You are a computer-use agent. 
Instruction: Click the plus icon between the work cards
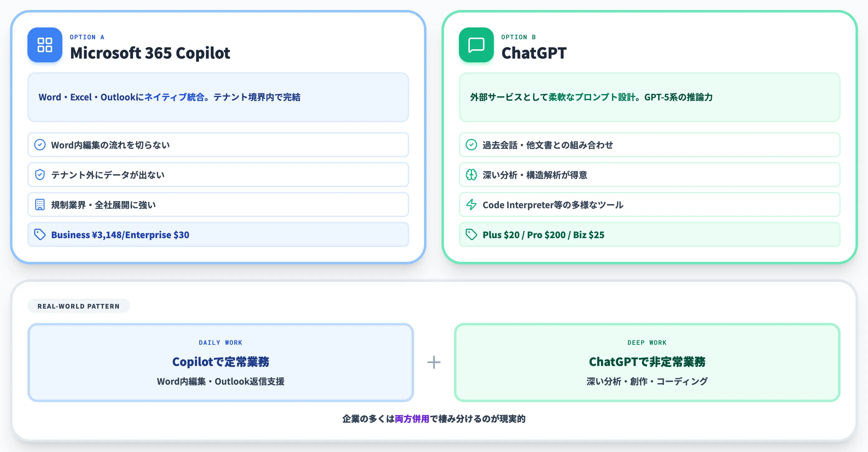click(x=434, y=363)
